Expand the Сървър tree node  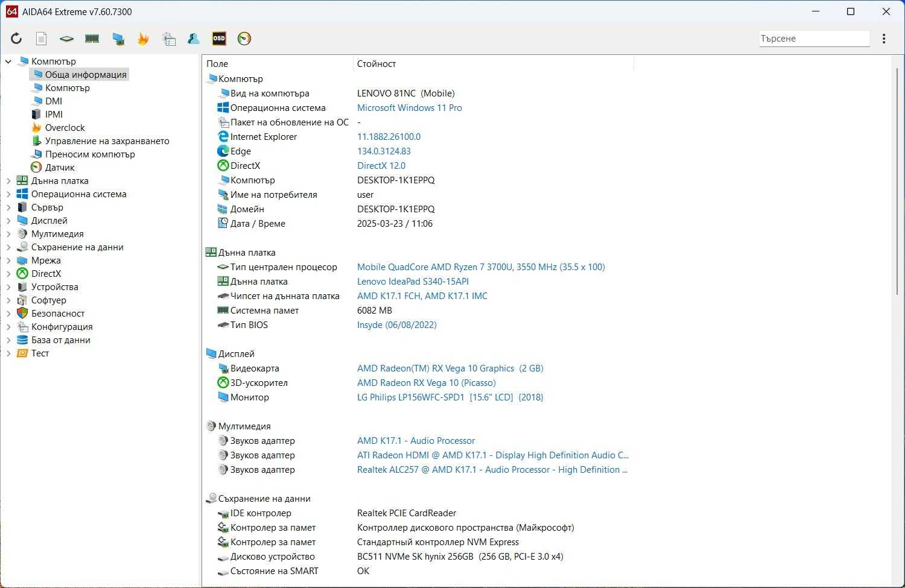[8, 207]
